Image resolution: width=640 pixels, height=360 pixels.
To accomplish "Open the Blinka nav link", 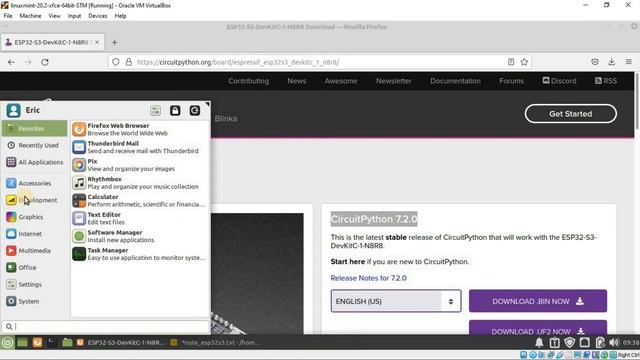I will click(x=226, y=118).
